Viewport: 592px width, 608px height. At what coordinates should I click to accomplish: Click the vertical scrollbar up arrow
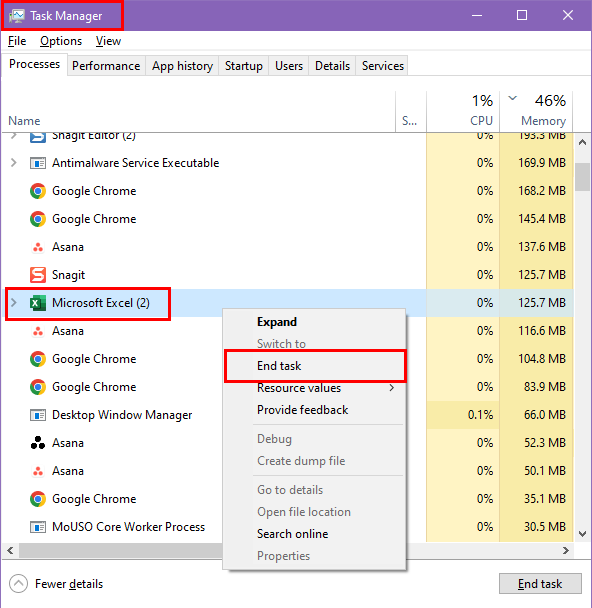[x=582, y=142]
